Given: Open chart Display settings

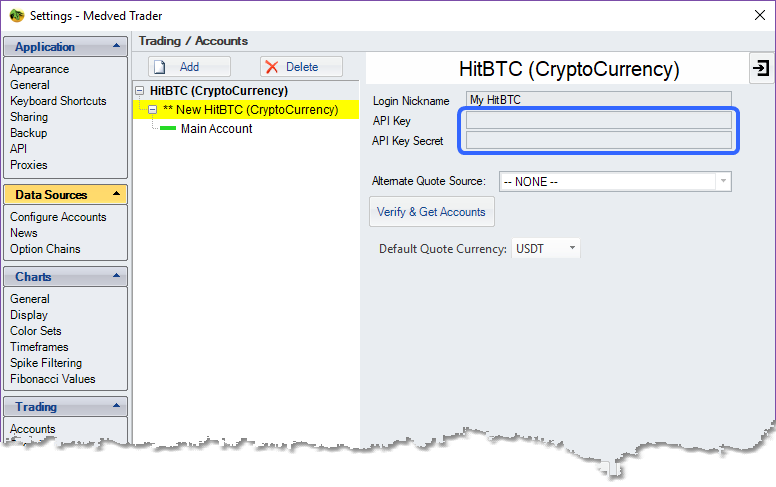Looking at the screenshot, I should click(x=29, y=315).
